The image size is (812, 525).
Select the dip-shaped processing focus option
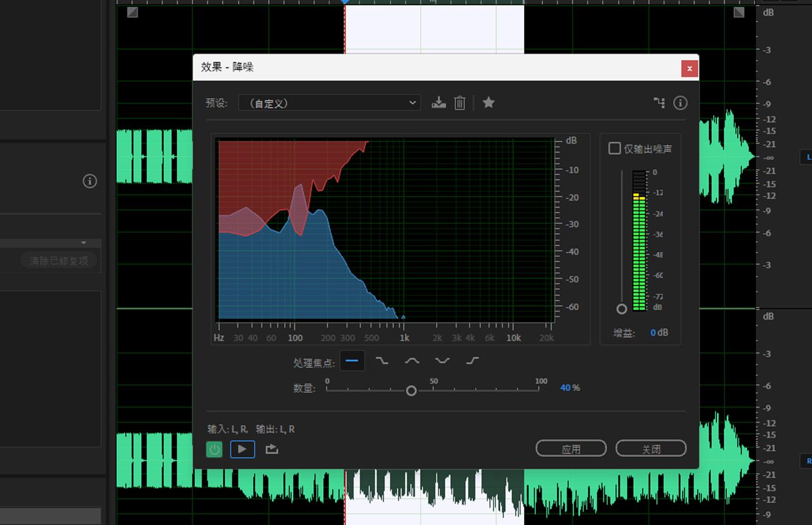click(442, 361)
